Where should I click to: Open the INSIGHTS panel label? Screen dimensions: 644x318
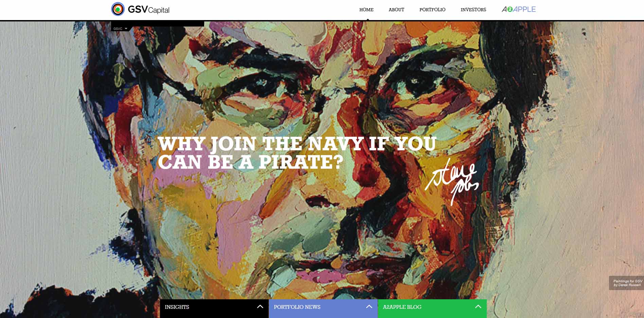pyautogui.click(x=177, y=307)
